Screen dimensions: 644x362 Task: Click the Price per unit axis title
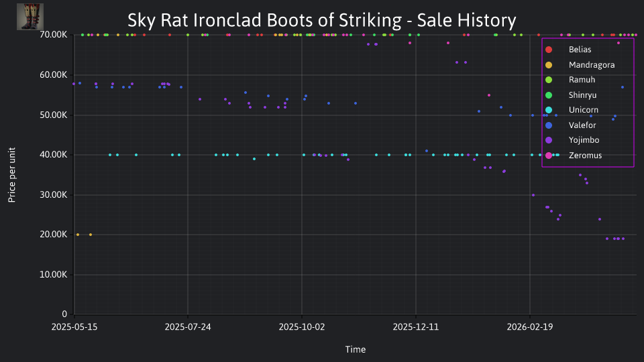[11, 175]
